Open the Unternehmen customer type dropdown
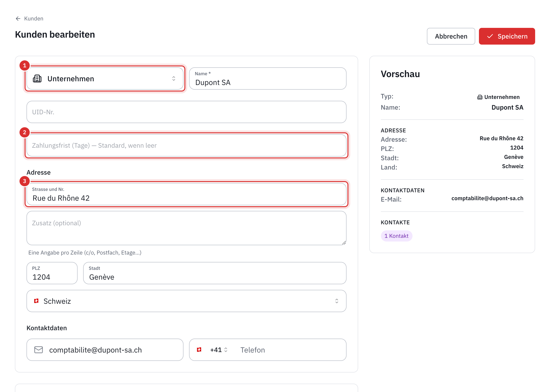The height and width of the screenshot is (392, 550). pos(105,79)
